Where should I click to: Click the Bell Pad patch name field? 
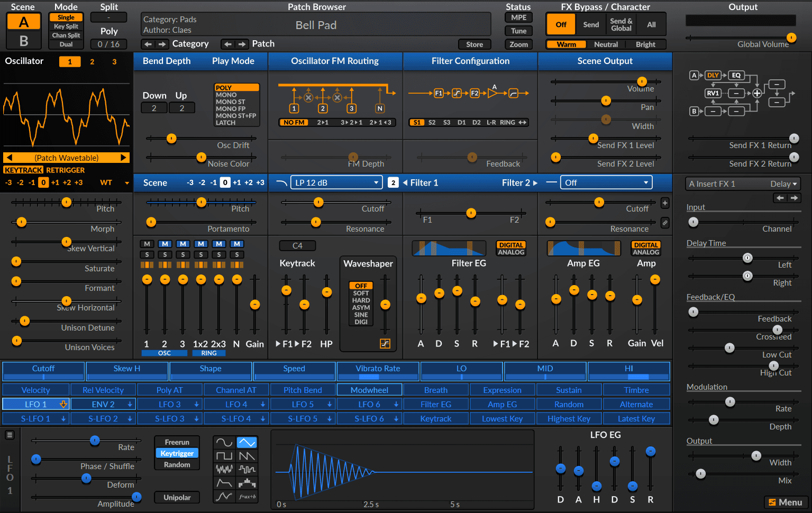[x=315, y=24]
